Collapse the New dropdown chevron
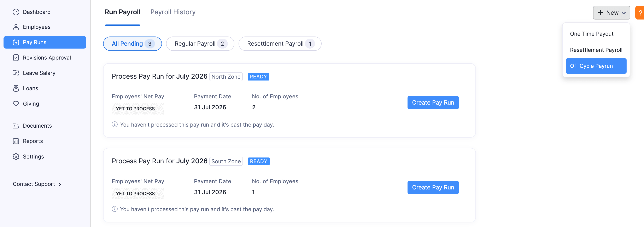 pyautogui.click(x=624, y=13)
